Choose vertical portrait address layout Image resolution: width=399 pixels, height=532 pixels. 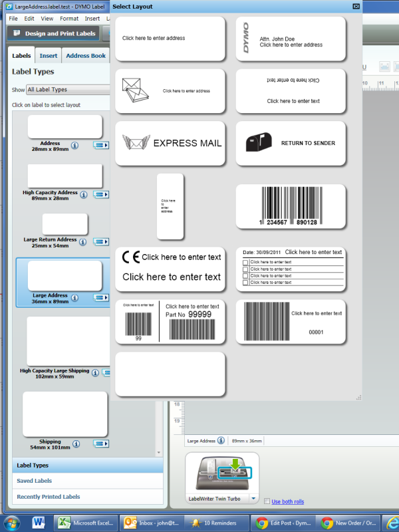coord(170,206)
